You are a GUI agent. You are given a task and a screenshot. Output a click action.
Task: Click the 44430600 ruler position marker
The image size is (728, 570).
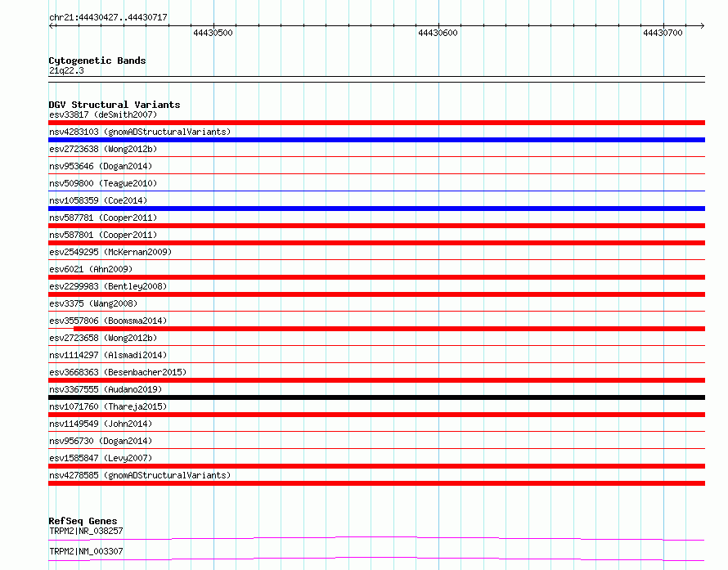(x=438, y=33)
